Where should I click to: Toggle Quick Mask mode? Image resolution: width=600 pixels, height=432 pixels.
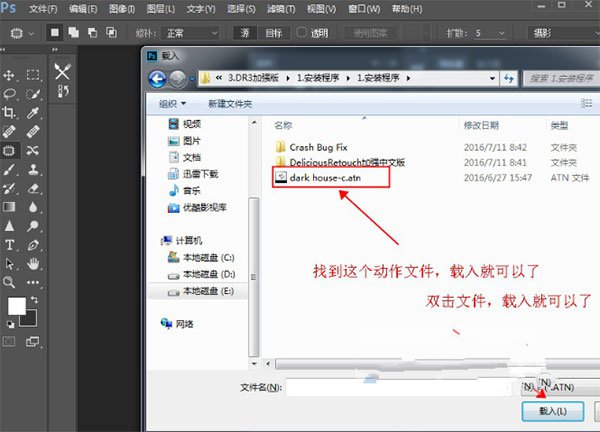pos(9,341)
